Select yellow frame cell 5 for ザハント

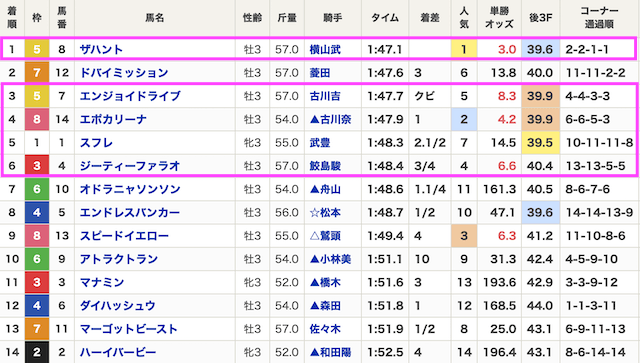[x=37, y=49]
